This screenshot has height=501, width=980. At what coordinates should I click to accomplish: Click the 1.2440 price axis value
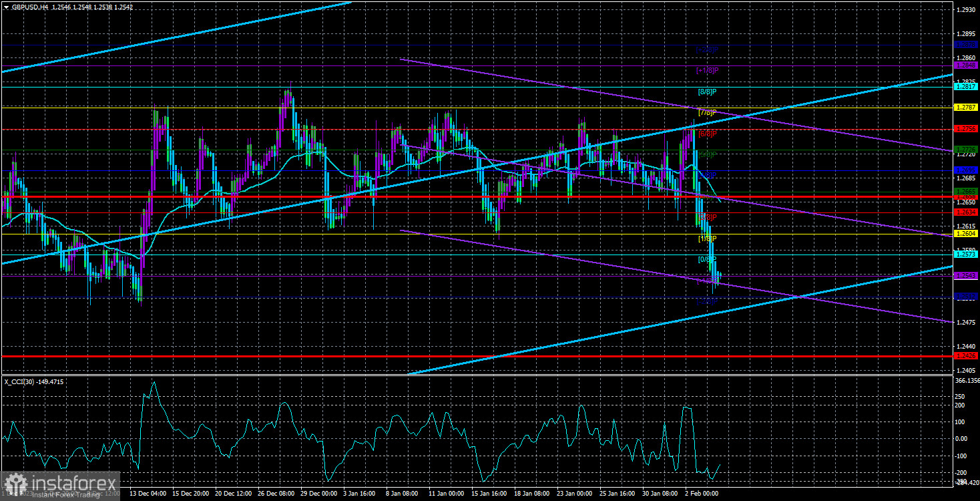pos(967,347)
